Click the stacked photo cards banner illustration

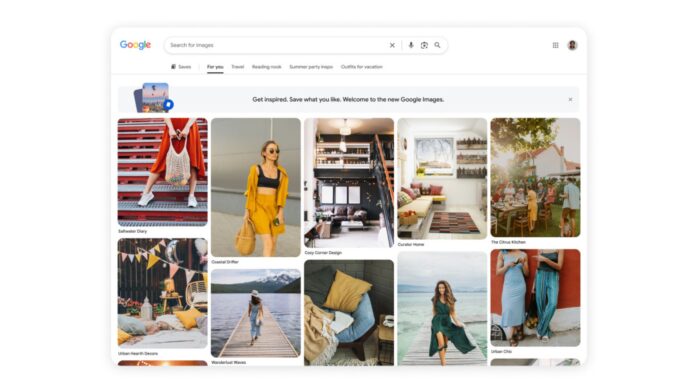[x=154, y=98]
